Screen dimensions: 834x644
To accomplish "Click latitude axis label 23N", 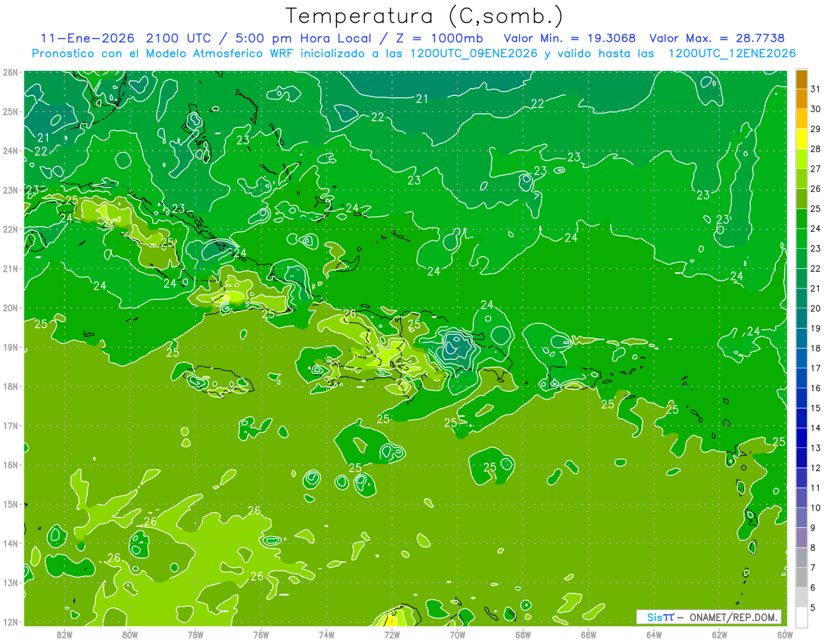I will 10,190.
